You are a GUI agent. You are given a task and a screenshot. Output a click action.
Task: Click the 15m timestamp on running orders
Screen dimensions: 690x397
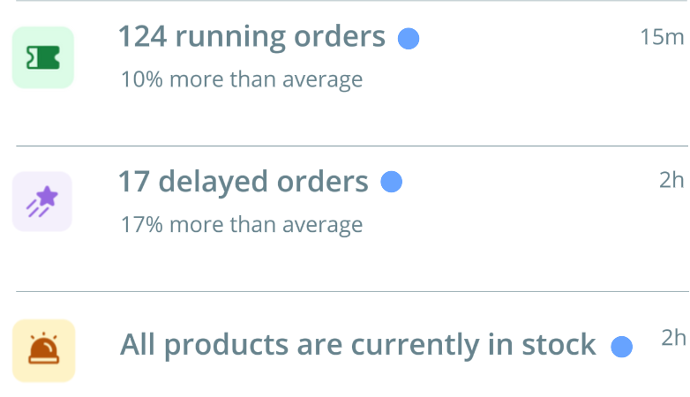pos(662,37)
